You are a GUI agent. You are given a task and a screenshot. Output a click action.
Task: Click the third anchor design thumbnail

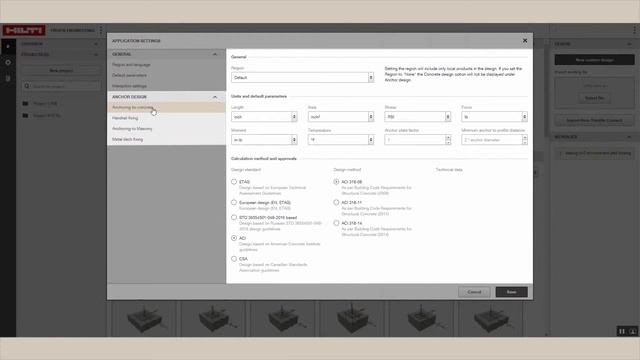point(282,319)
